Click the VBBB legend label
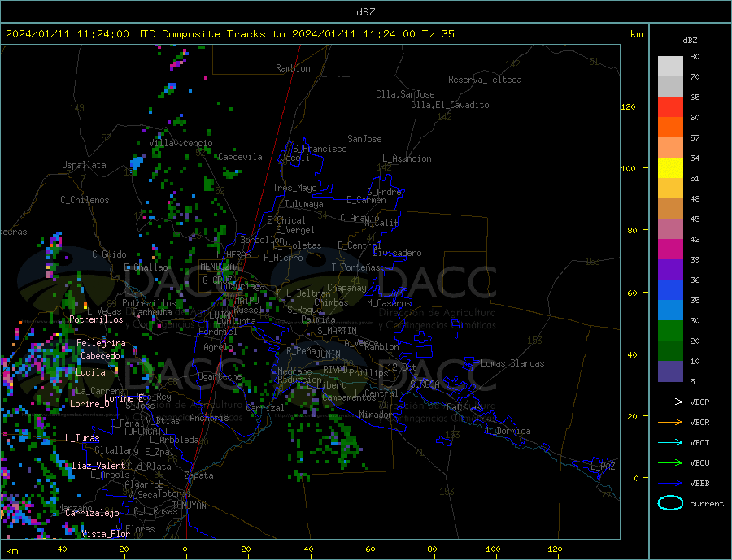The width and height of the screenshot is (732, 560). (x=699, y=484)
